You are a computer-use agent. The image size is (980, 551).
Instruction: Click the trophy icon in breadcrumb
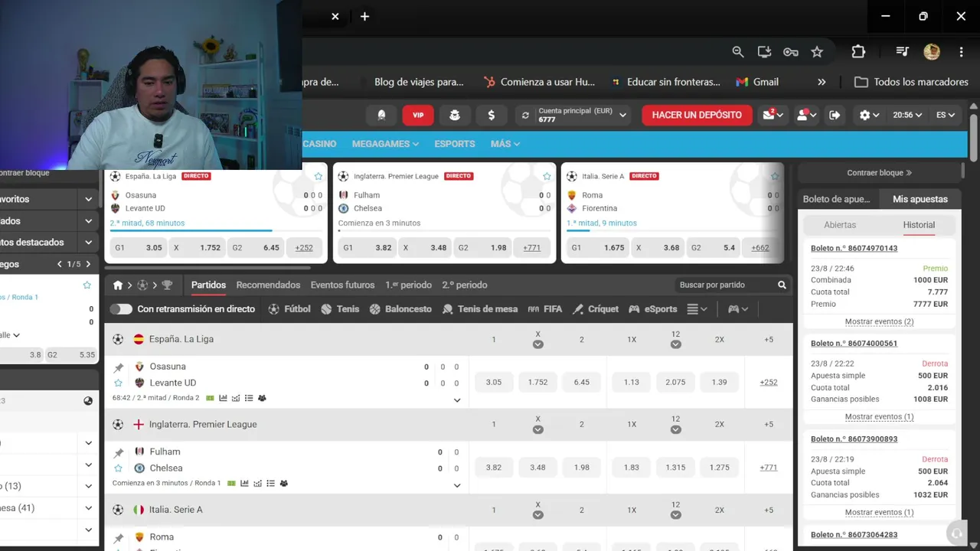point(167,285)
